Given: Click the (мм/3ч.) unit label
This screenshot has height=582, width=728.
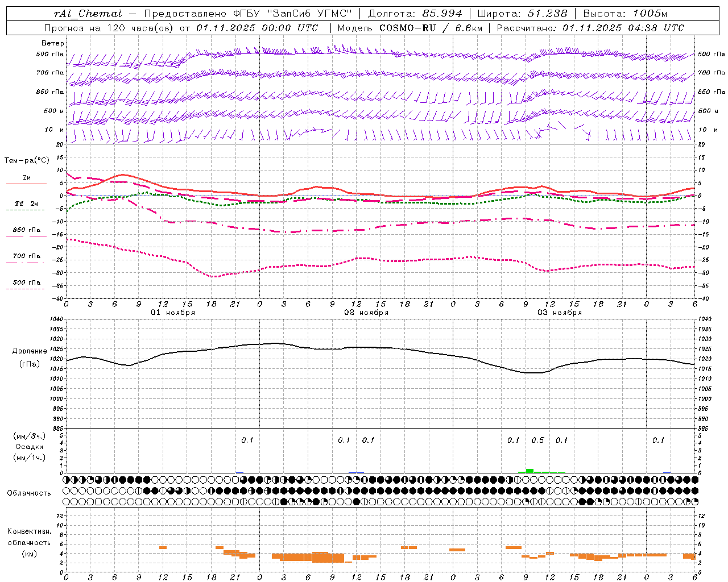Looking at the screenshot, I should pos(30,436).
